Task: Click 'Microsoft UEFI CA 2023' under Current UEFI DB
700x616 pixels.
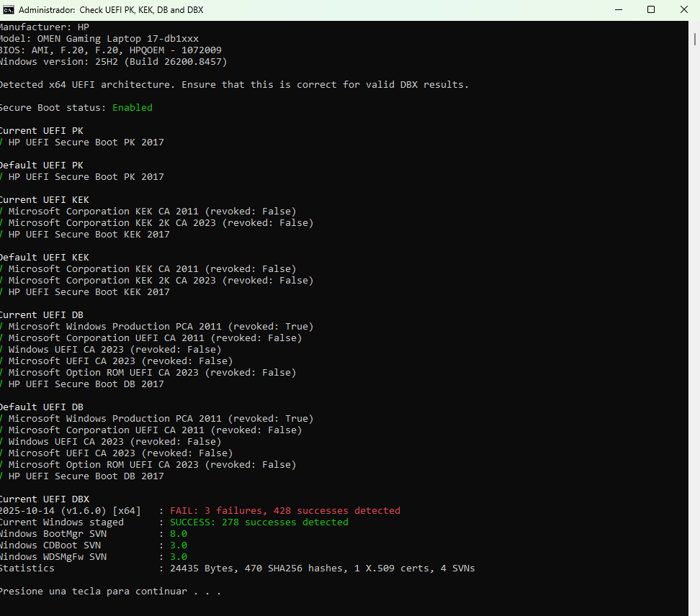Action: pyautogui.click(x=71, y=361)
